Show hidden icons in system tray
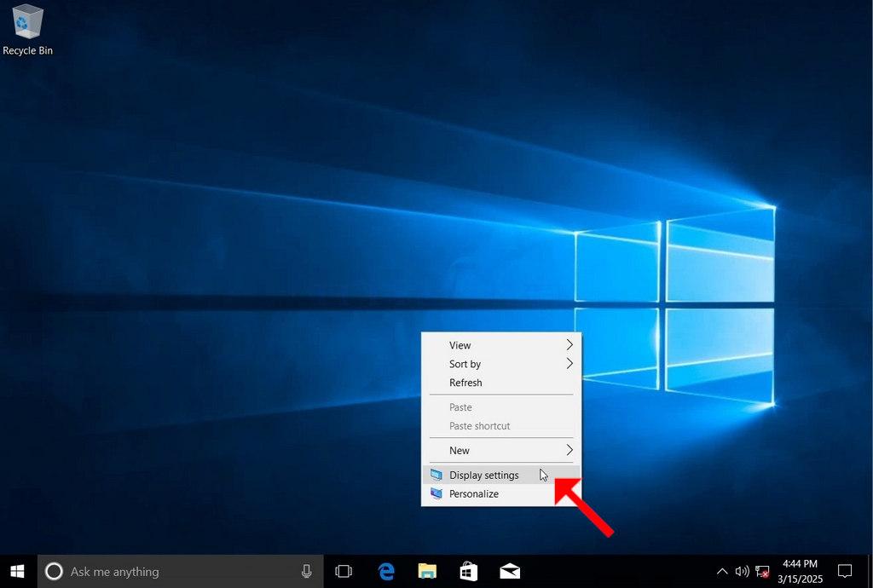The width and height of the screenshot is (873, 588). tap(722, 571)
